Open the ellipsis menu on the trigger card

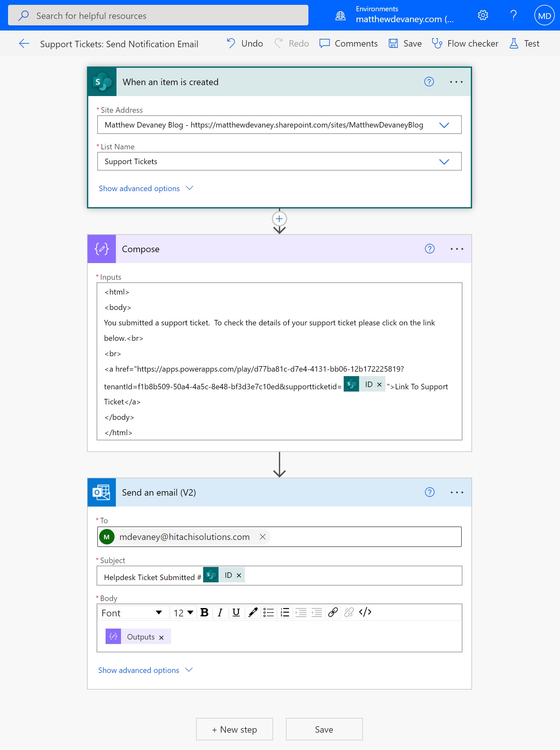[456, 82]
